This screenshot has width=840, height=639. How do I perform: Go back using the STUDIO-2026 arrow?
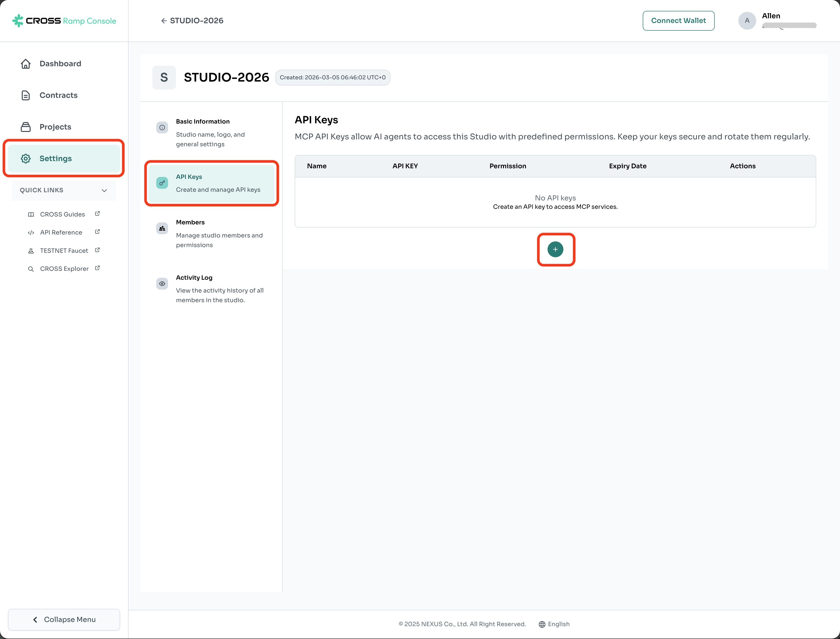(x=164, y=21)
